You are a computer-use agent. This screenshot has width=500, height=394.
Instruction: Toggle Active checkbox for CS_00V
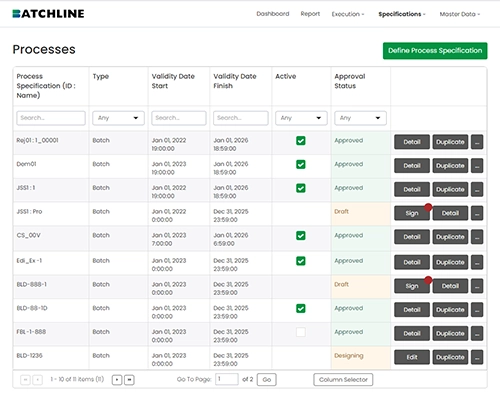(x=301, y=236)
